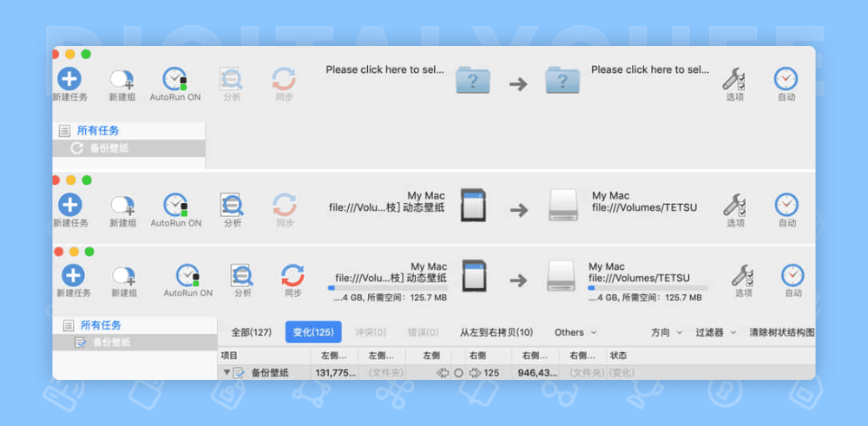Viewport: 868px width, 426px height.
Task: Click SD card source icon in middle window
Action: 473,206
